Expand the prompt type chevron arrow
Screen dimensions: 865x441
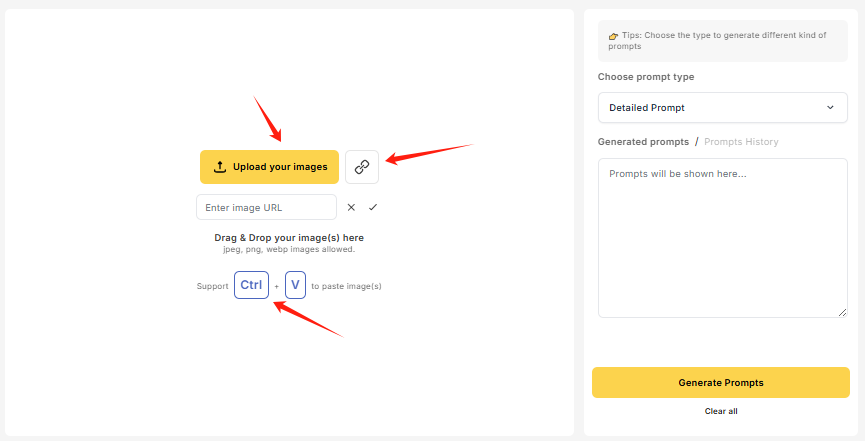[830, 107]
